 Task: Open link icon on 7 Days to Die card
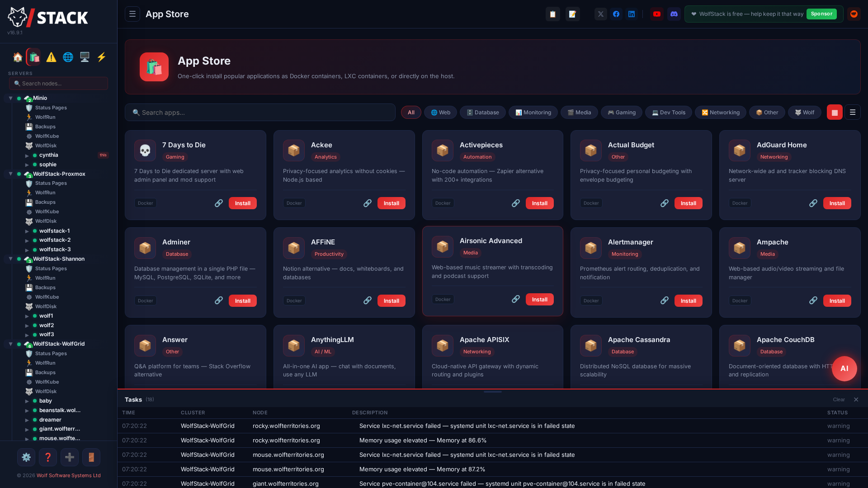219,203
